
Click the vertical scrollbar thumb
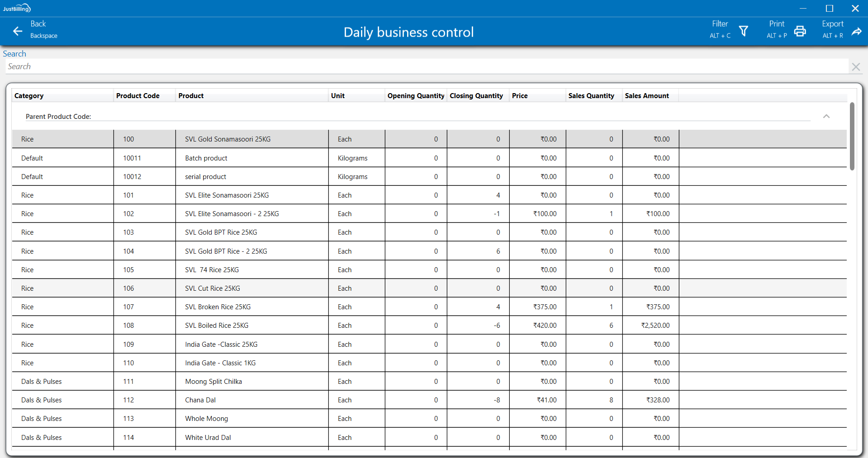click(852, 136)
